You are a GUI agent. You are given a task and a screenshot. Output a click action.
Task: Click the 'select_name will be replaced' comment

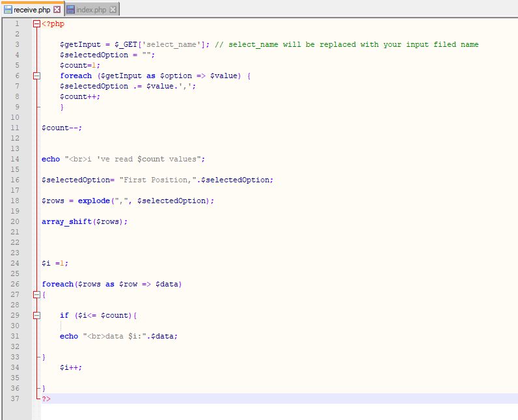pos(347,45)
